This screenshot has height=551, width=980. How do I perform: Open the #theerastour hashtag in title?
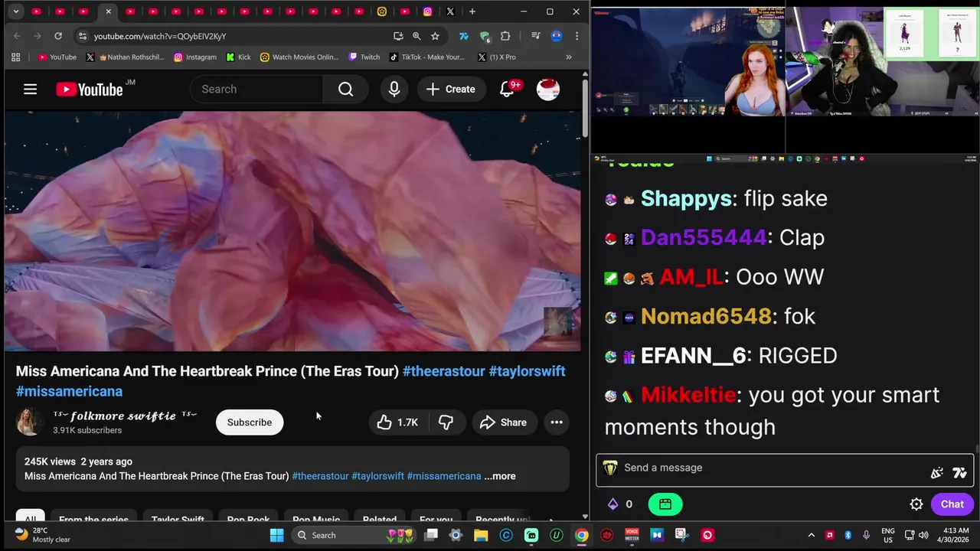(444, 371)
